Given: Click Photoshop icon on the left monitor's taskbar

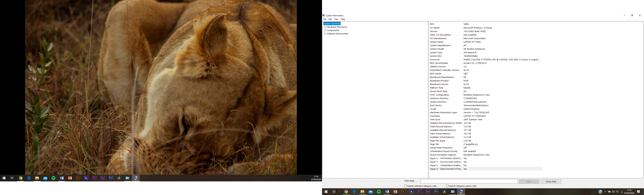Looking at the screenshot, I should point(111,178).
